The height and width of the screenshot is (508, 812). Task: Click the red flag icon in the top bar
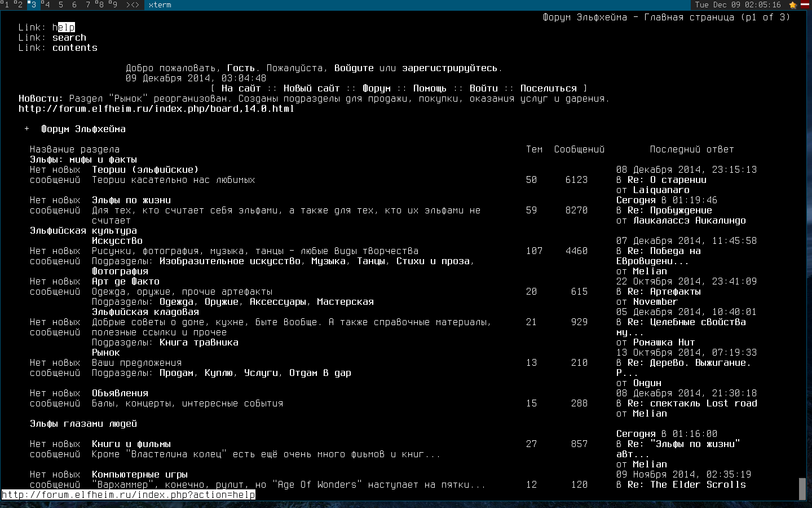click(x=805, y=5)
